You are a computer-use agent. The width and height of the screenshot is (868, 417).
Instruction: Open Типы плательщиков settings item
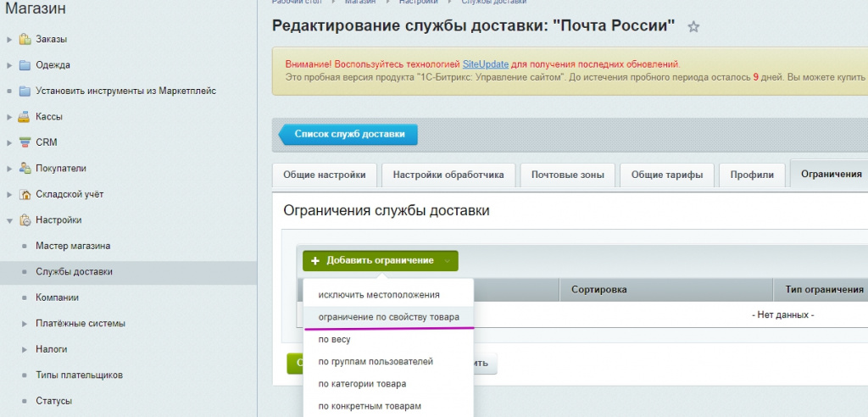coord(79,375)
